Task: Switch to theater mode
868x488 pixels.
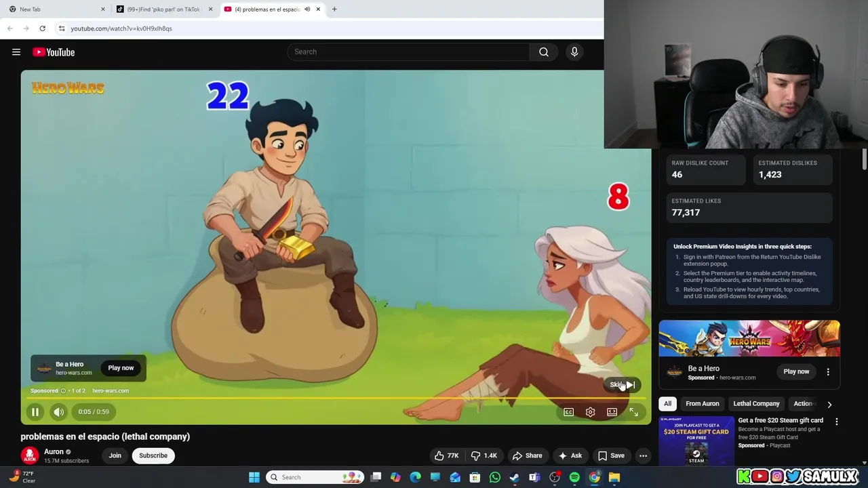Action: (x=612, y=412)
